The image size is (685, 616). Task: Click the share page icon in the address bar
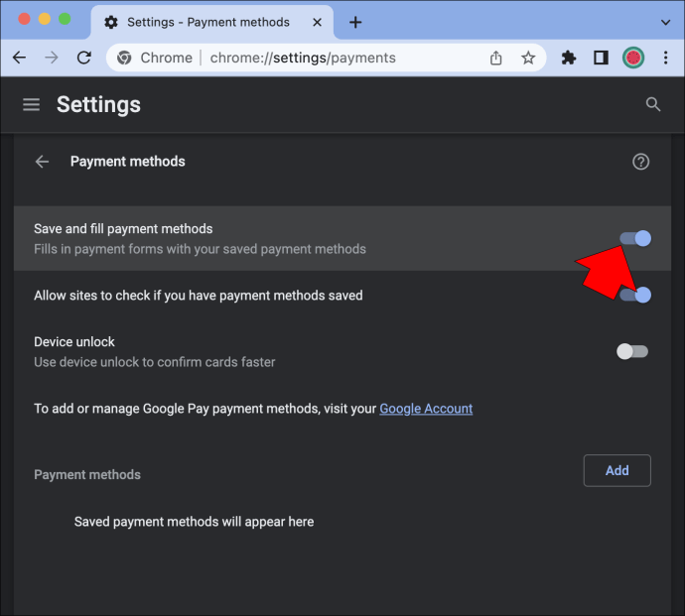495,58
